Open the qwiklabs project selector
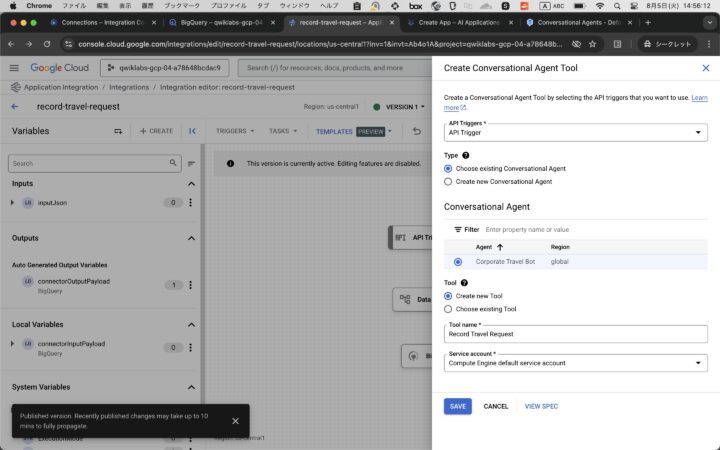The width and height of the screenshot is (720, 450). point(164,68)
